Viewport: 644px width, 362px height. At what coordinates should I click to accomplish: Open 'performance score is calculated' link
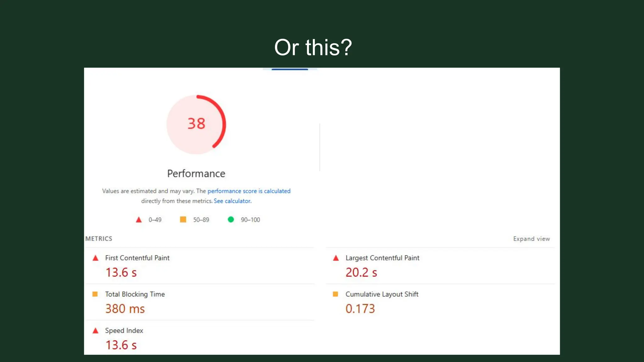point(249,191)
